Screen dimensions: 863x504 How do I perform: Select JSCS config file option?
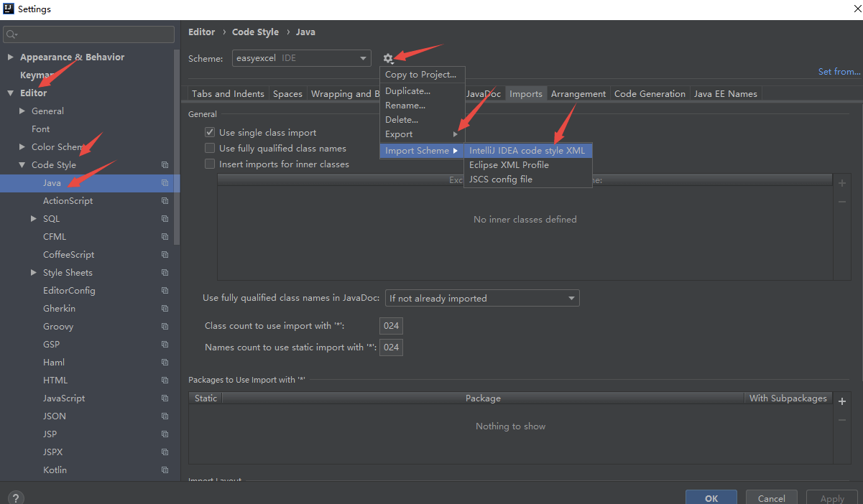coord(527,179)
